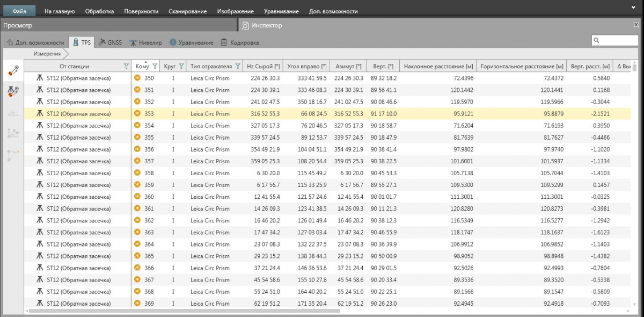644x317 pixels.
Task: Click the orange target icon for point 350
Action: pyautogui.click(x=137, y=78)
